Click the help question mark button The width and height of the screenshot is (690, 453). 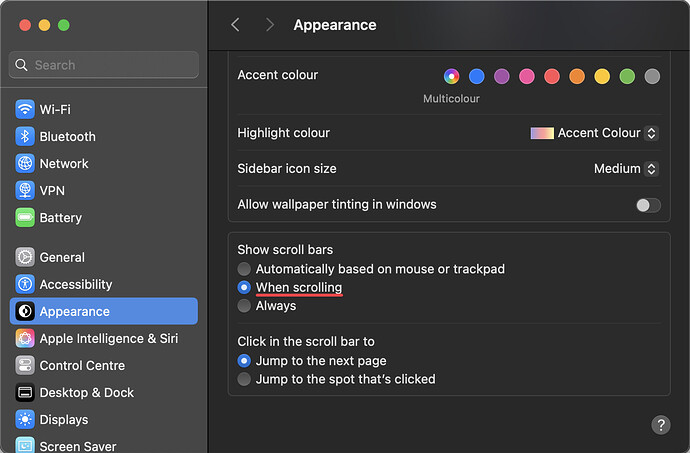click(x=661, y=425)
